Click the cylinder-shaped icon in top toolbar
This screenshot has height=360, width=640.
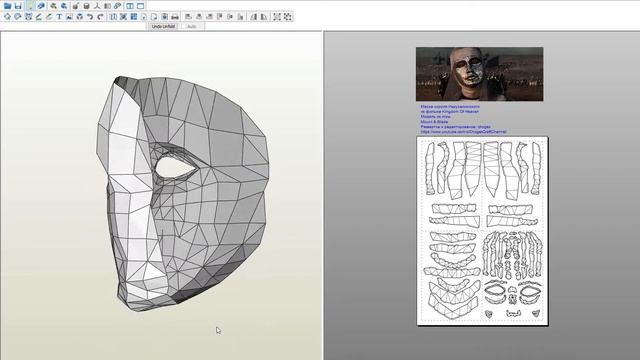point(86,6)
